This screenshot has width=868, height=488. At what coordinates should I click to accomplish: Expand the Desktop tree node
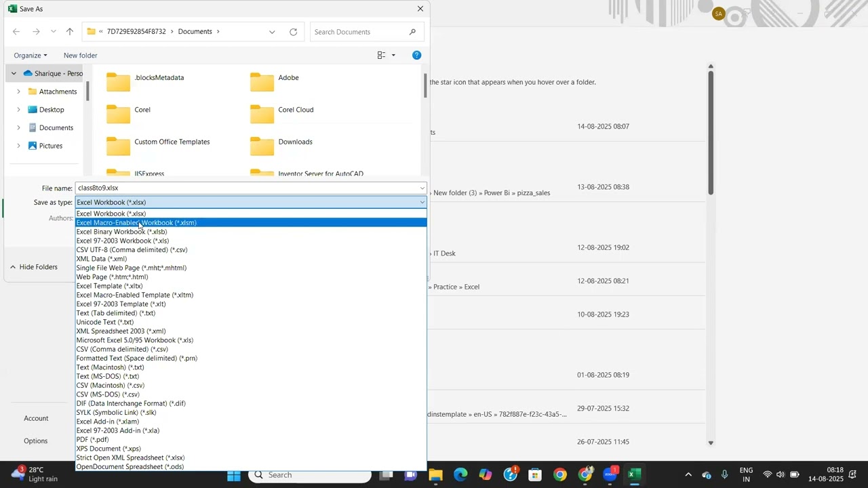pos(18,110)
